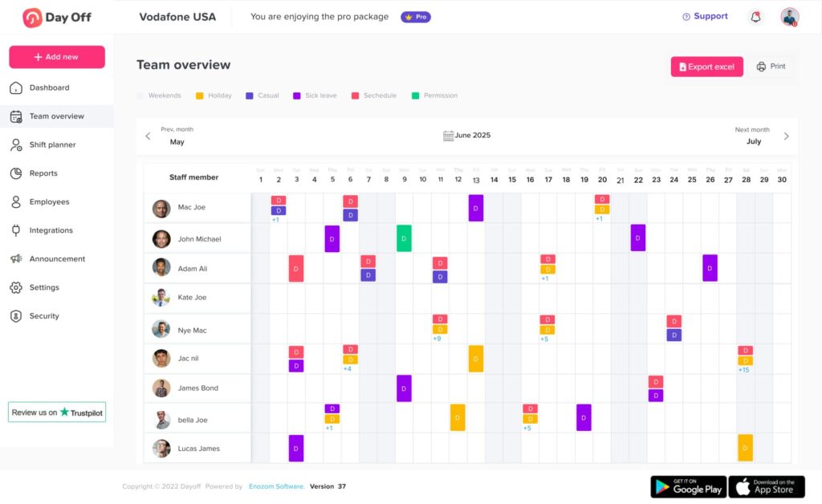Expand Nye Mac's +9 more entries
This screenshot has height=504, width=822.
coord(437,339)
